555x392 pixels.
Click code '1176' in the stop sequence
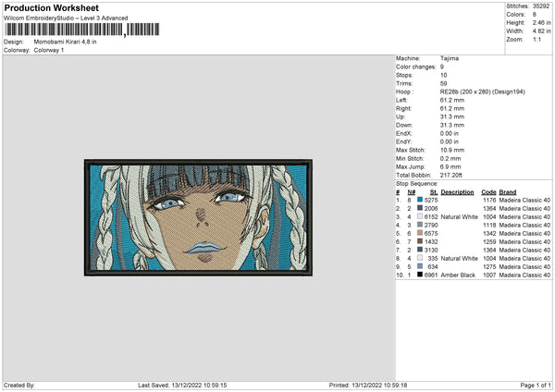(489, 200)
